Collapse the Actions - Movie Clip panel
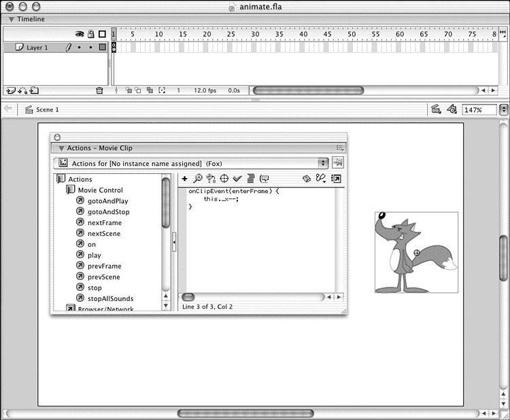 point(61,149)
